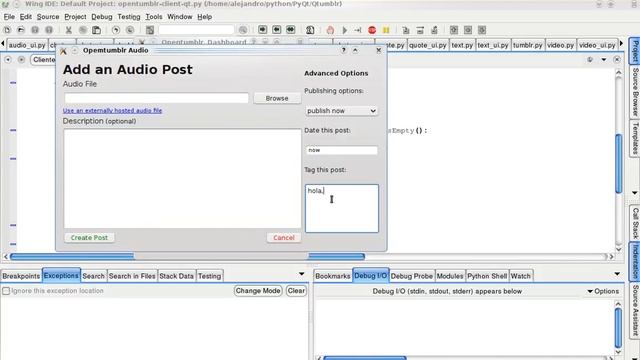Click the search magnifier icon beside toolbar field
Image resolution: width=640 pixels, height=360 pixels.
(x=243, y=30)
